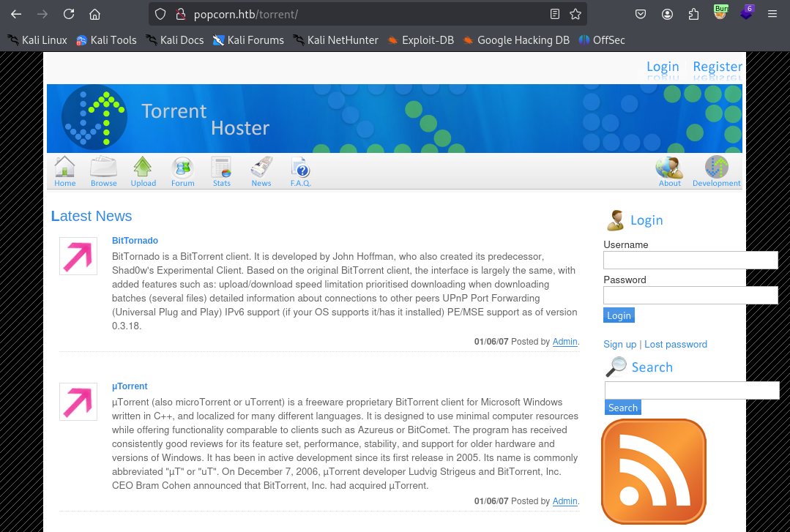Click the blue Search button

point(623,408)
